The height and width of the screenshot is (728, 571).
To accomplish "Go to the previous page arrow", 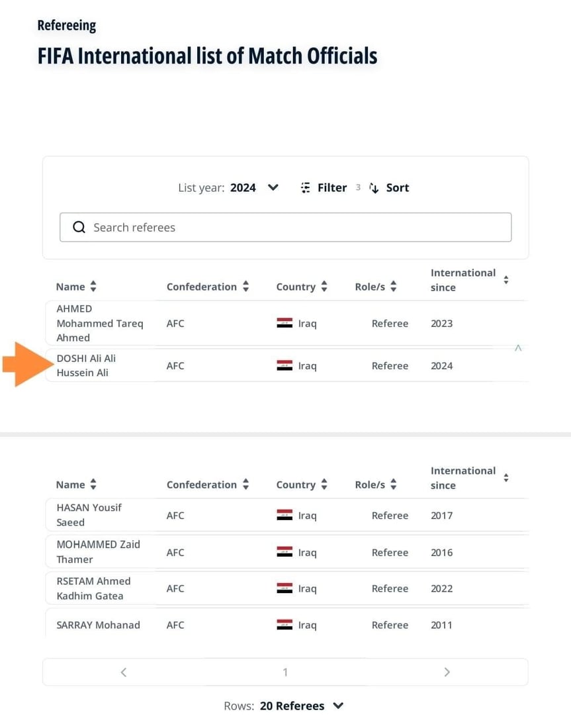I will [x=124, y=672].
